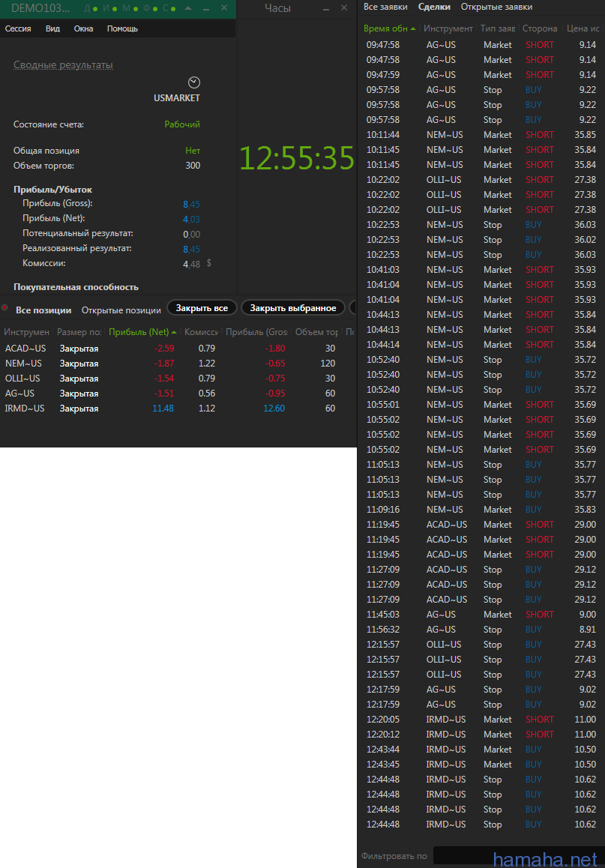
Task: Sort trades by Инструмент column header
Action: [x=448, y=28]
